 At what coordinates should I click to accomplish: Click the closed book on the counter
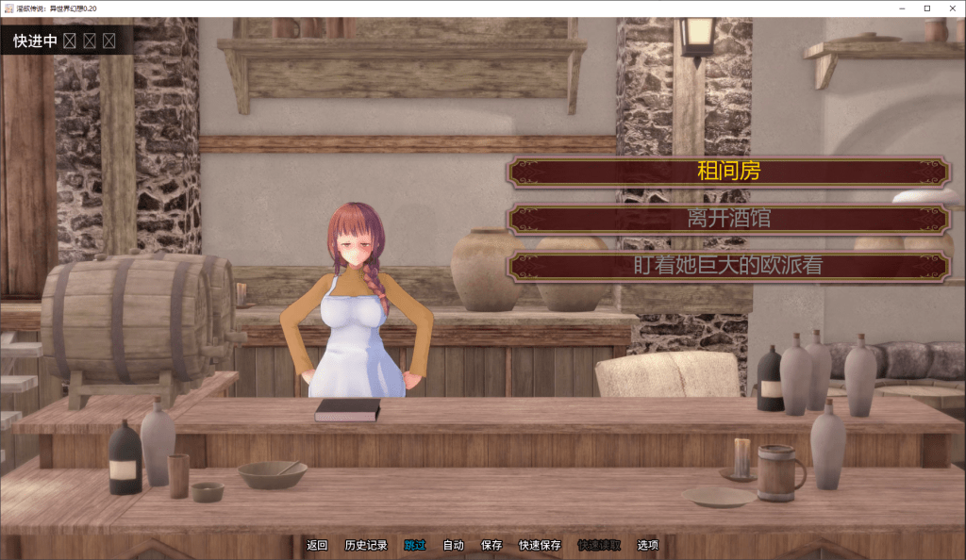pyautogui.click(x=347, y=410)
